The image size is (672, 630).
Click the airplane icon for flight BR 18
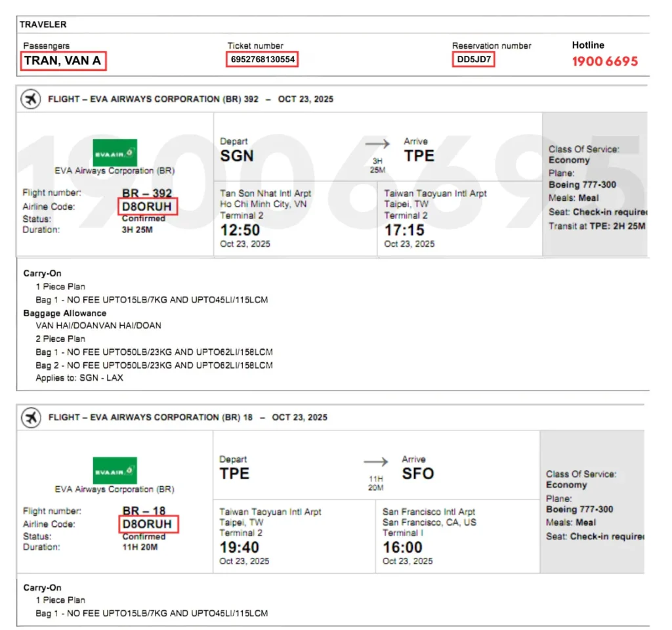[x=31, y=417]
